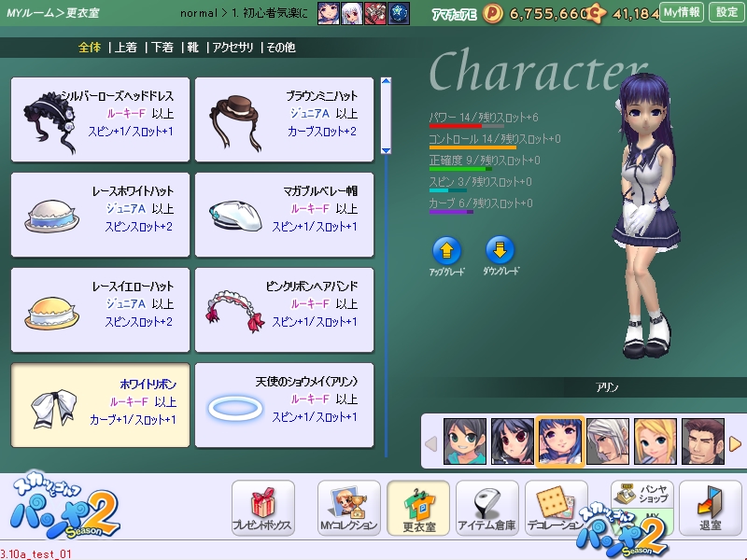Open 設定 settings button
The width and height of the screenshot is (747, 560).
[x=726, y=12]
